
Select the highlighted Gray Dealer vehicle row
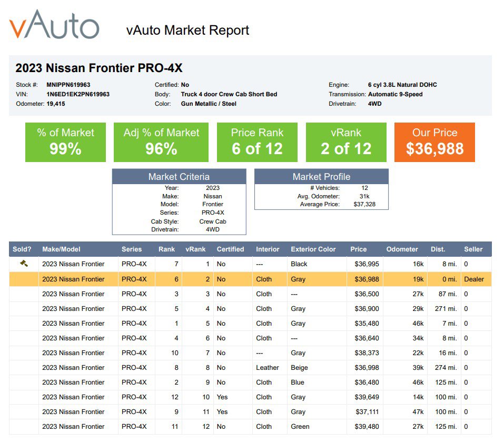coord(250,279)
